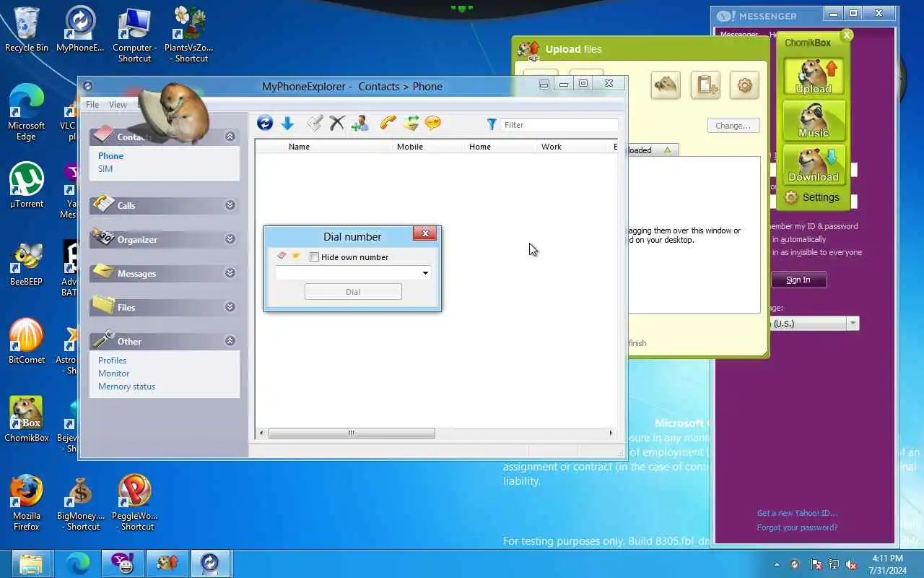Select the uTorrent desktop icon
The width and height of the screenshot is (924, 578).
pyautogui.click(x=27, y=186)
